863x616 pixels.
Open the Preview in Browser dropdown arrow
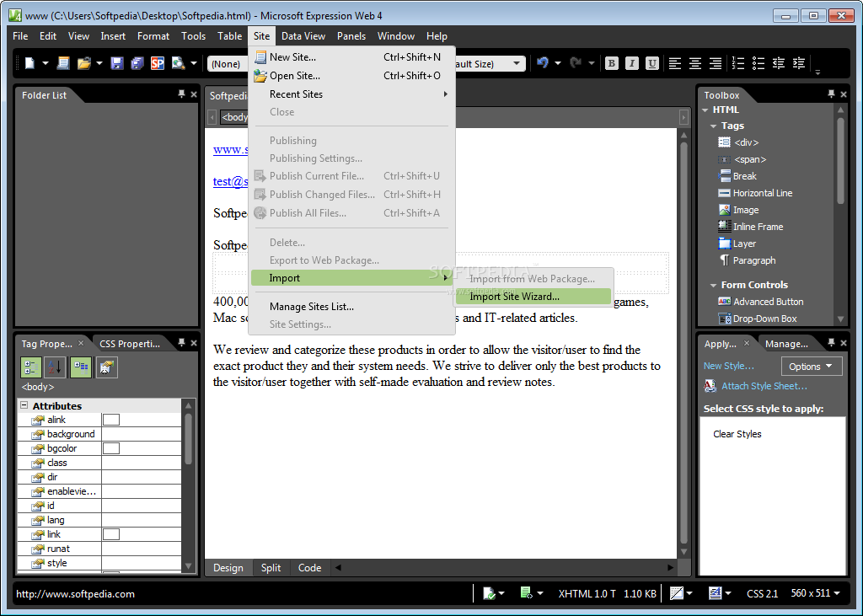point(193,64)
